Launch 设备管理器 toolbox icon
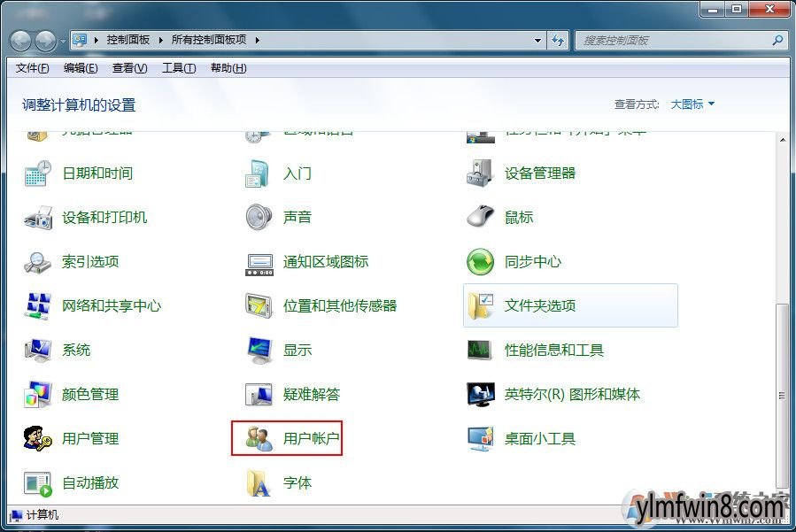Viewport: 796px width, 532px height. (x=480, y=173)
